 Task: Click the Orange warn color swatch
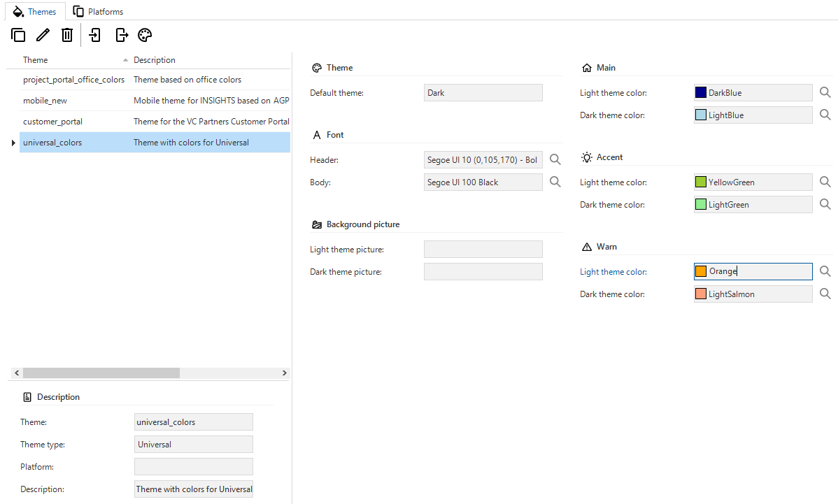click(701, 272)
